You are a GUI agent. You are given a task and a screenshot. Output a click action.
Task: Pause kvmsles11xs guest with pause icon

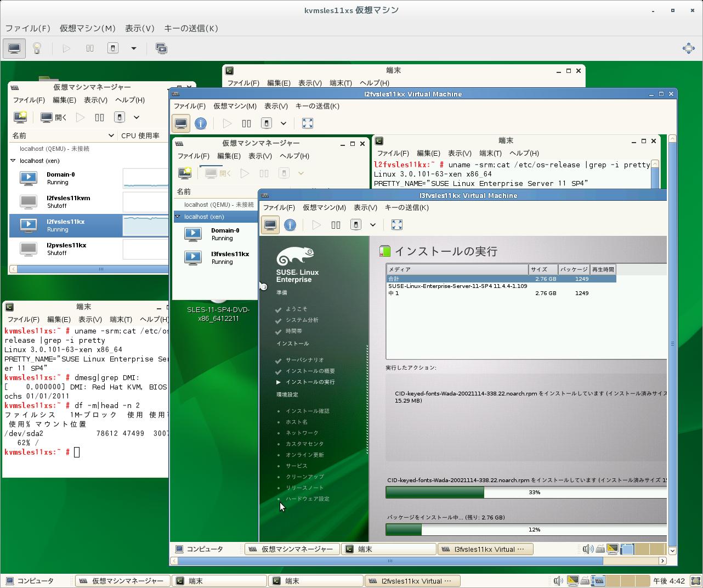90,48
